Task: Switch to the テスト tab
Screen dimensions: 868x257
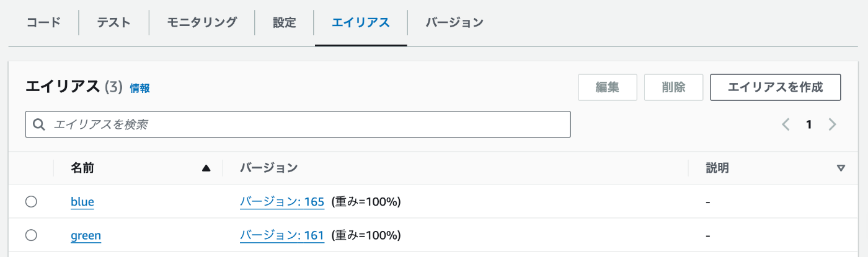Action: (x=114, y=23)
